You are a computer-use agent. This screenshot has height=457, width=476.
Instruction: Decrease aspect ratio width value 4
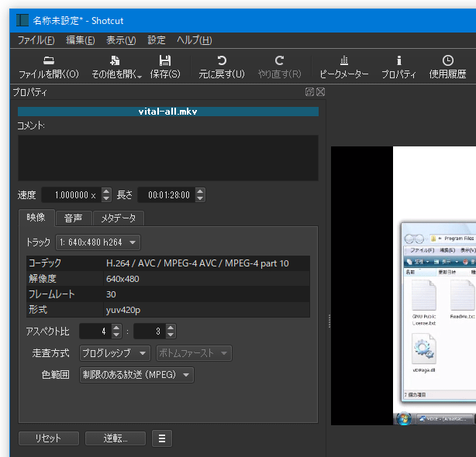coord(116,335)
